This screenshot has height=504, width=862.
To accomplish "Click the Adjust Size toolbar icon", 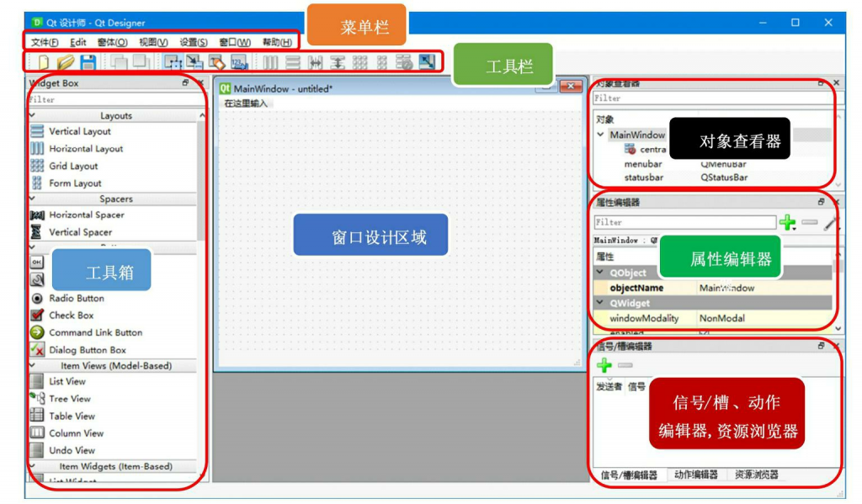I will click(x=427, y=62).
